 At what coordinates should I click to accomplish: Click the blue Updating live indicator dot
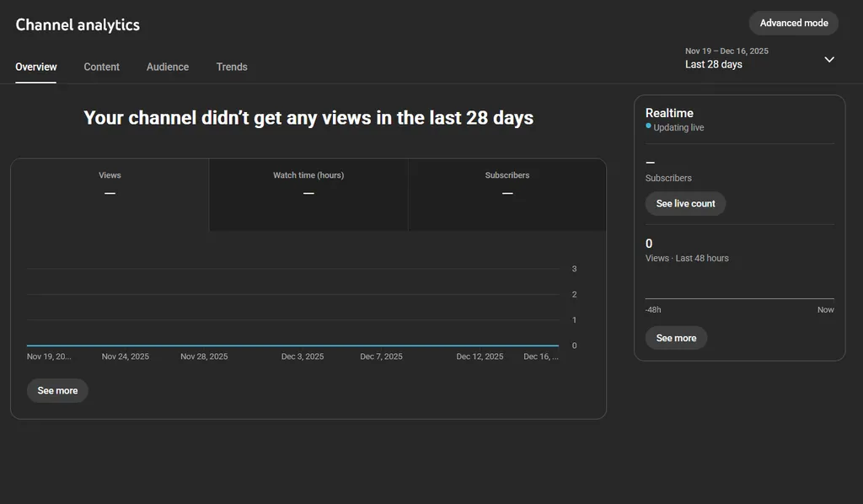click(648, 126)
